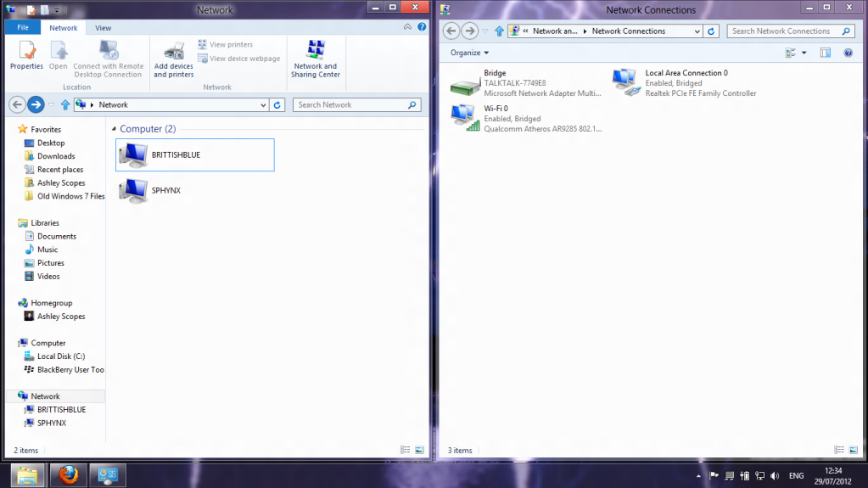Screen dimensions: 868x488
Task: Click Add devices and printers icon
Action: (173, 59)
